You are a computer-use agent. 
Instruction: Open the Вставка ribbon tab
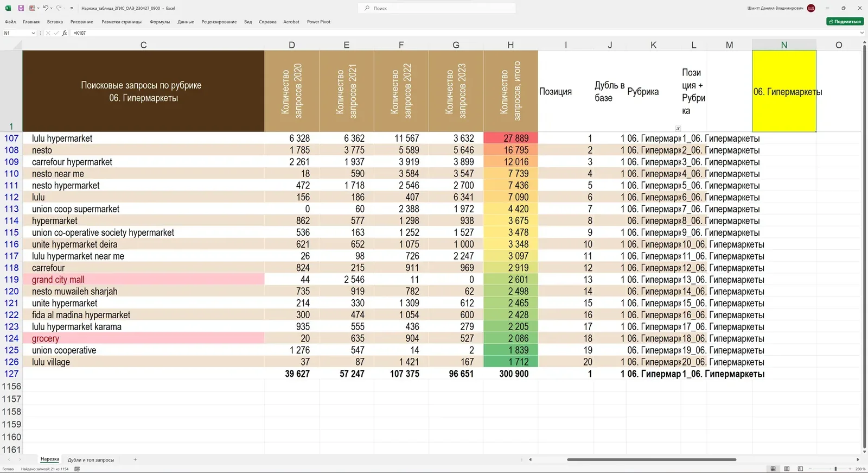[55, 22]
